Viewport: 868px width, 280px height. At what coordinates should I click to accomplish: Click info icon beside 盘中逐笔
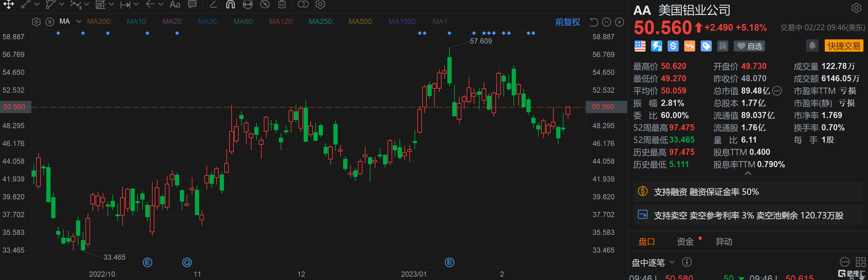coord(687,262)
